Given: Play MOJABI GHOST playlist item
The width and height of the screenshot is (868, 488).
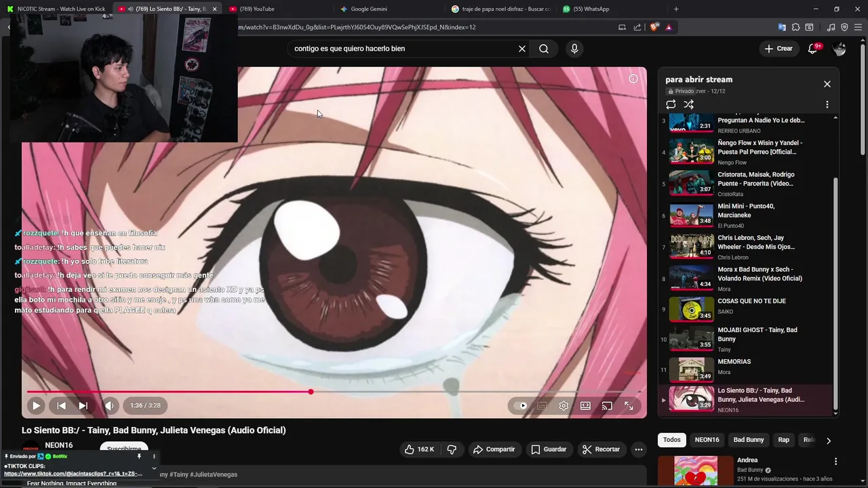Looking at the screenshot, I should tap(746, 339).
